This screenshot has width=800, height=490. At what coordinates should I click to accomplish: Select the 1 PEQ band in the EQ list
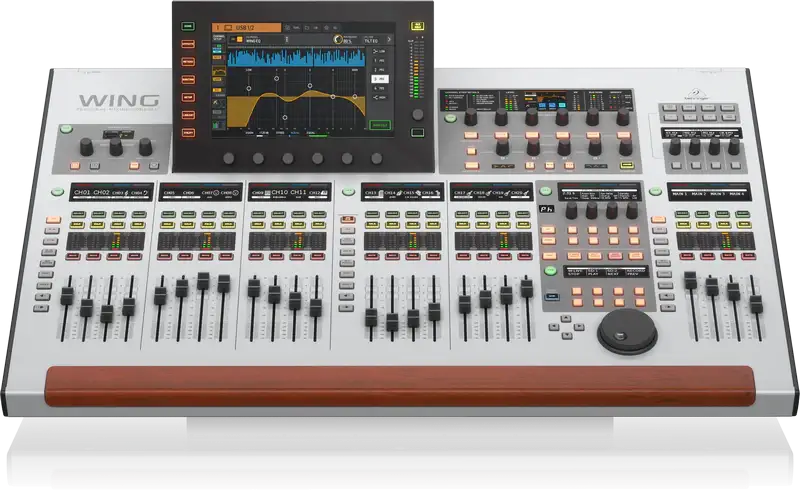pos(380,61)
